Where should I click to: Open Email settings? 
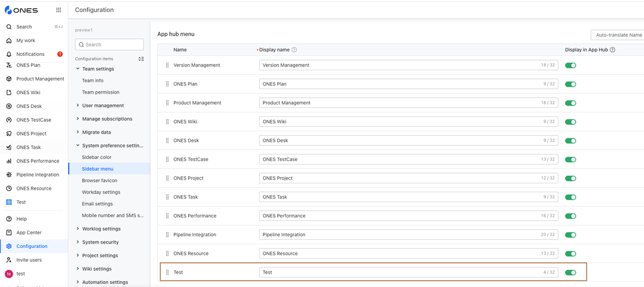click(97, 203)
